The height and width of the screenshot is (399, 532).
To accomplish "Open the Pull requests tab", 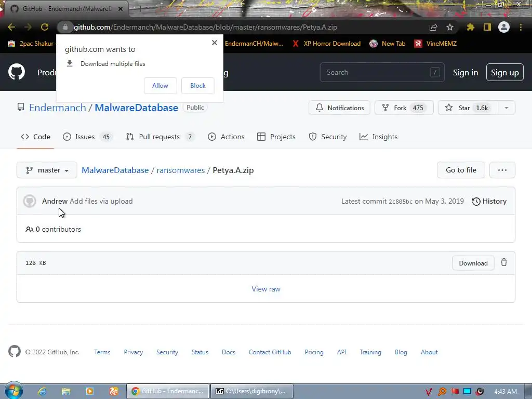I will [160, 137].
